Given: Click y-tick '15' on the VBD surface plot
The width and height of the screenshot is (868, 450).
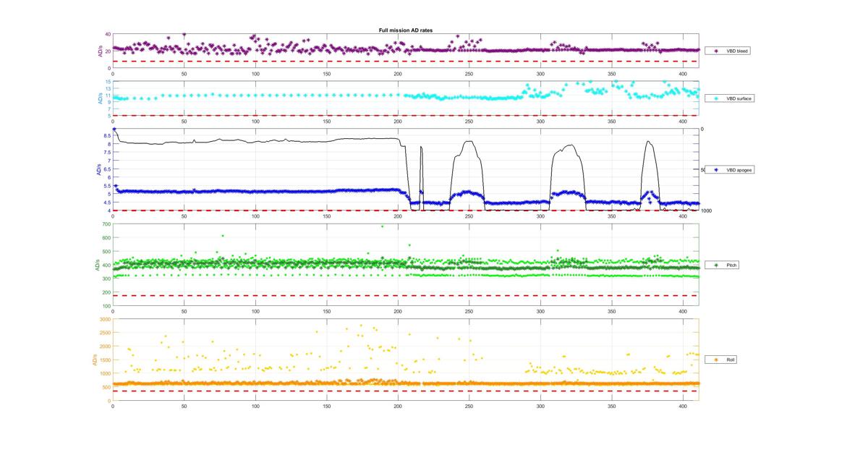Looking at the screenshot, I should 108,82.
